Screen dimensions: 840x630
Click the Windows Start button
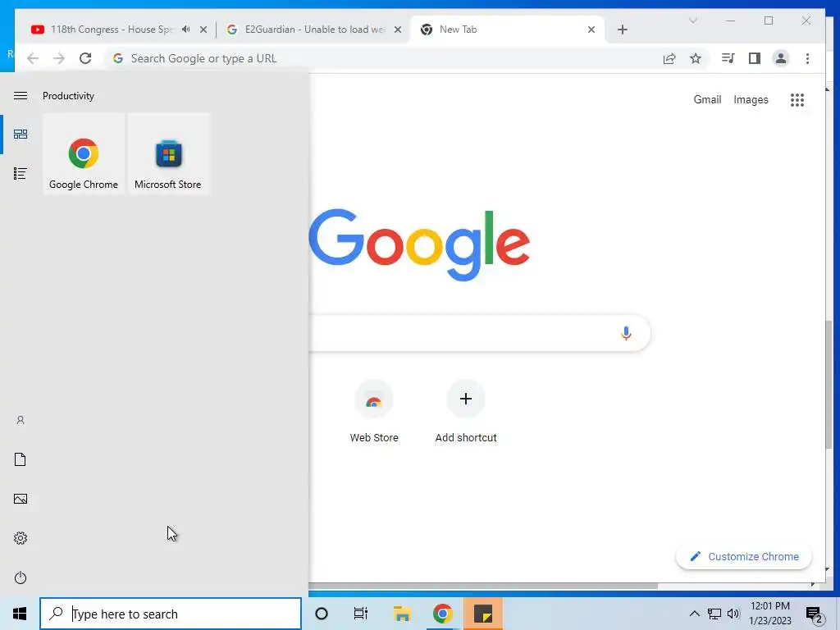point(20,614)
